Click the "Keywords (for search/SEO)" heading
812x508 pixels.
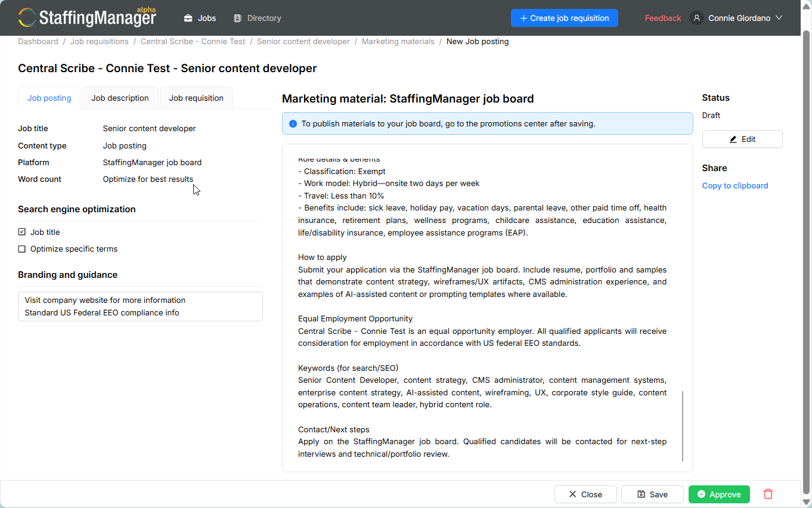[348, 368]
